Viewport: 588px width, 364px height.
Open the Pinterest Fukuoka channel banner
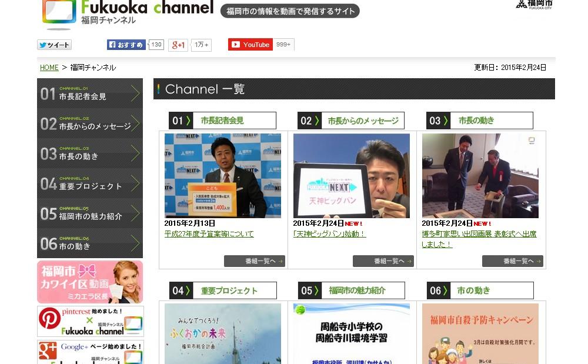[x=90, y=322]
